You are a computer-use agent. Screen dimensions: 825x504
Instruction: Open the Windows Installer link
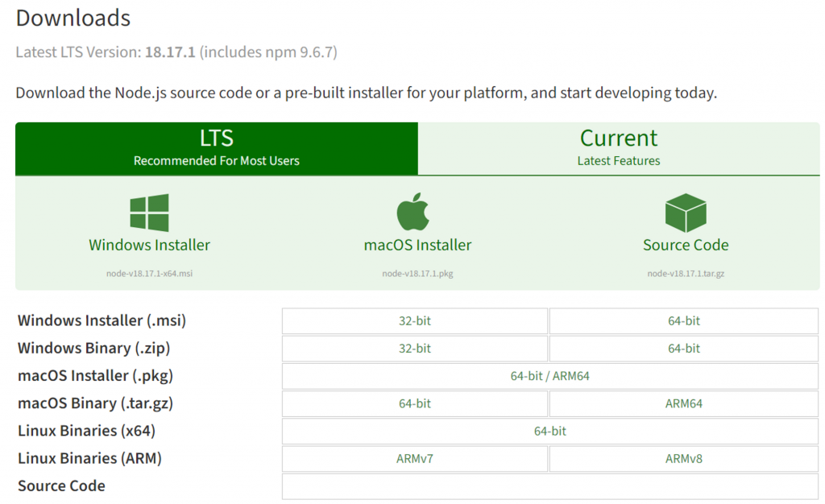click(149, 245)
